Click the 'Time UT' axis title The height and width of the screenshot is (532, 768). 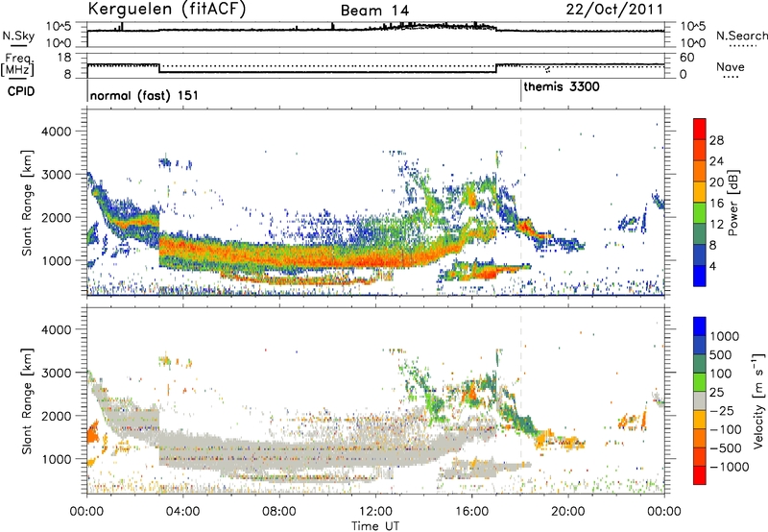coord(375,525)
